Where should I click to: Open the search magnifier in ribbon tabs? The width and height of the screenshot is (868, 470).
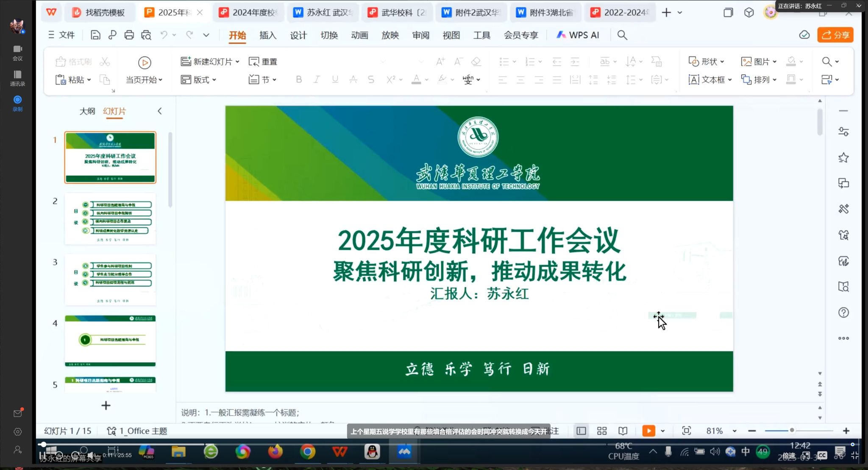(x=622, y=35)
